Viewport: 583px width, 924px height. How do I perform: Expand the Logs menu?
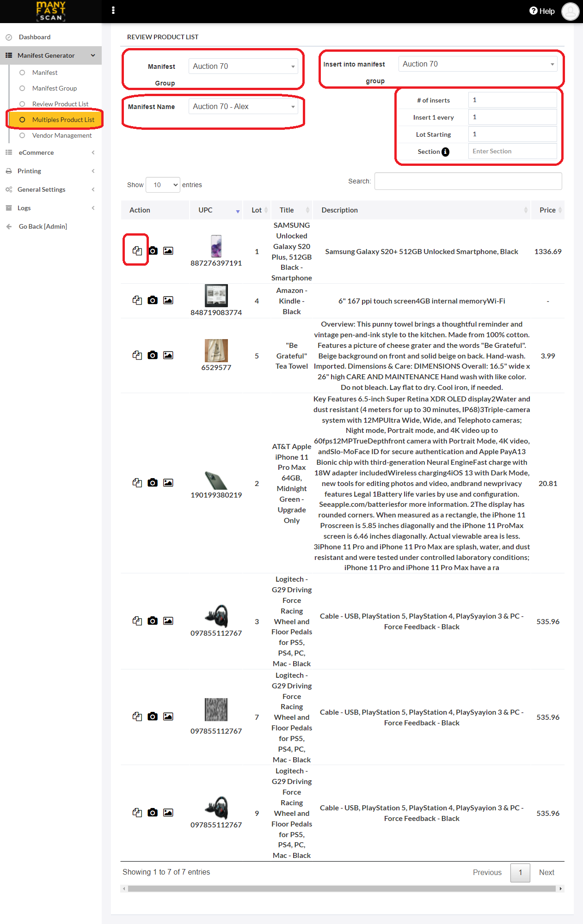[x=51, y=208]
